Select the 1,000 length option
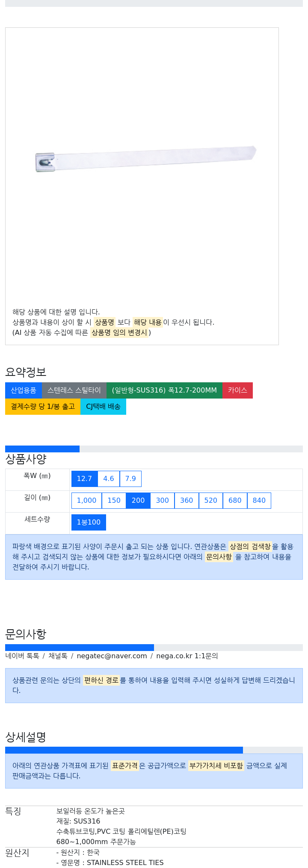308x868 pixels. [x=86, y=501]
